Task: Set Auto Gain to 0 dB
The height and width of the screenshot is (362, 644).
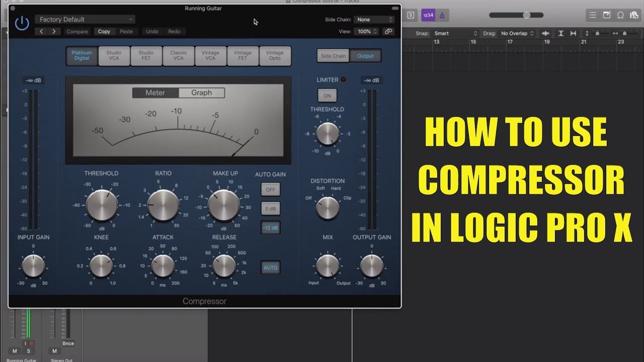Action: 271,209
